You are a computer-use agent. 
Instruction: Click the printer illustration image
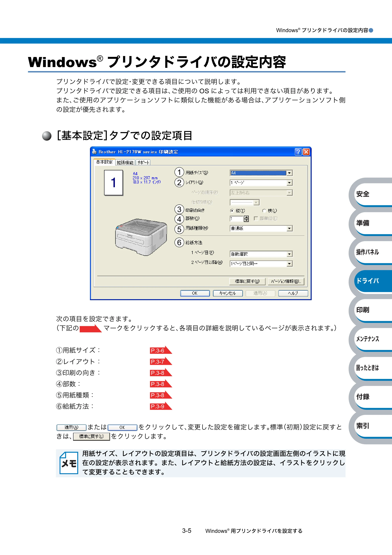(x=141, y=237)
